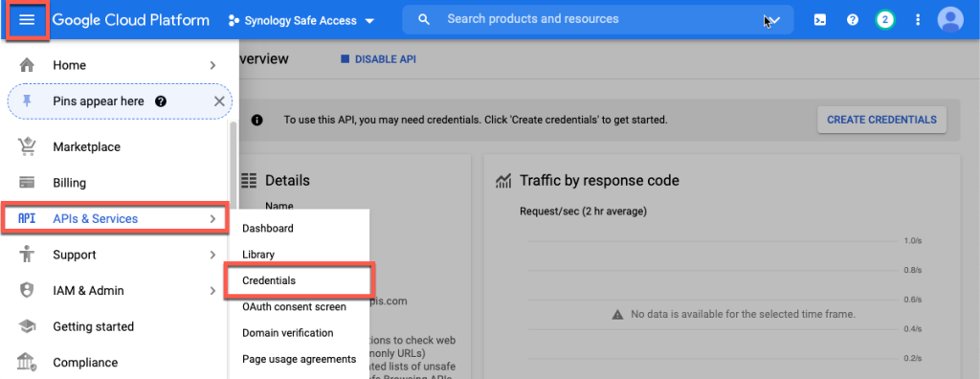Click the Getting started graduation cap icon
The width and height of the screenshot is (980, 379).
[x=27, y=326]
